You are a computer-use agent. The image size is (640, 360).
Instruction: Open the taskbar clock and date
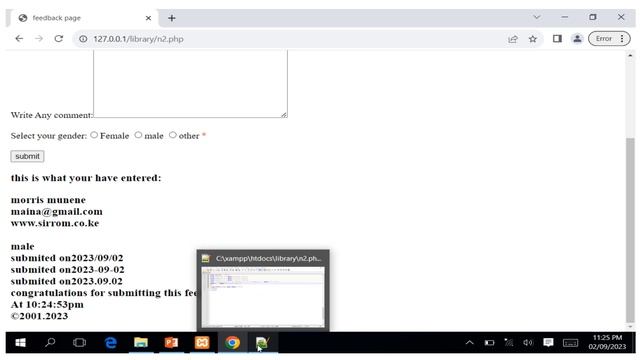point(607,342)
